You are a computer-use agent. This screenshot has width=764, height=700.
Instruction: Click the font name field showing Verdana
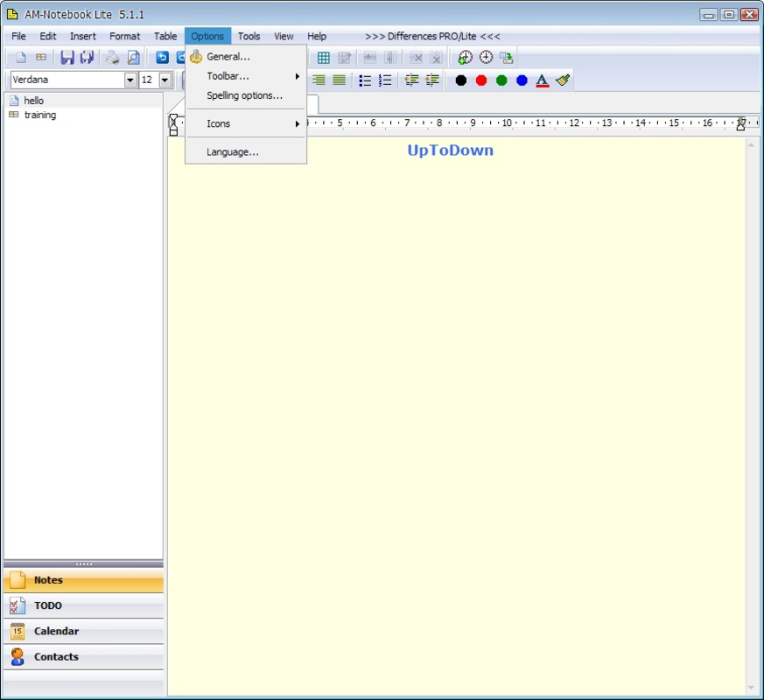[x=67, y=80]
